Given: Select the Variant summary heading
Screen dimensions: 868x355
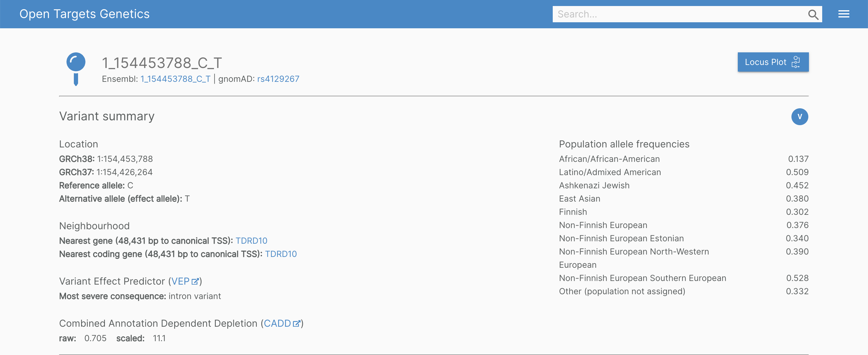Looking at the screenshot, I should click(x=106, y=116).
